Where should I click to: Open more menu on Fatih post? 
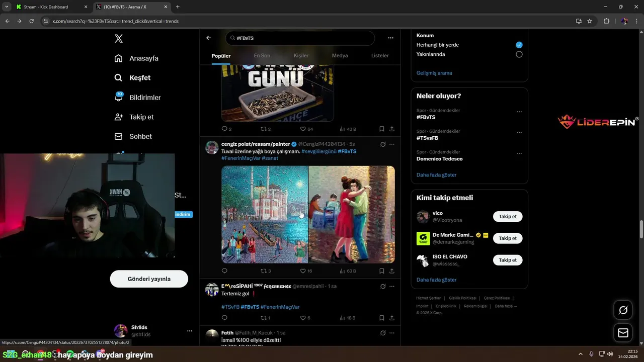coord(392,333)
